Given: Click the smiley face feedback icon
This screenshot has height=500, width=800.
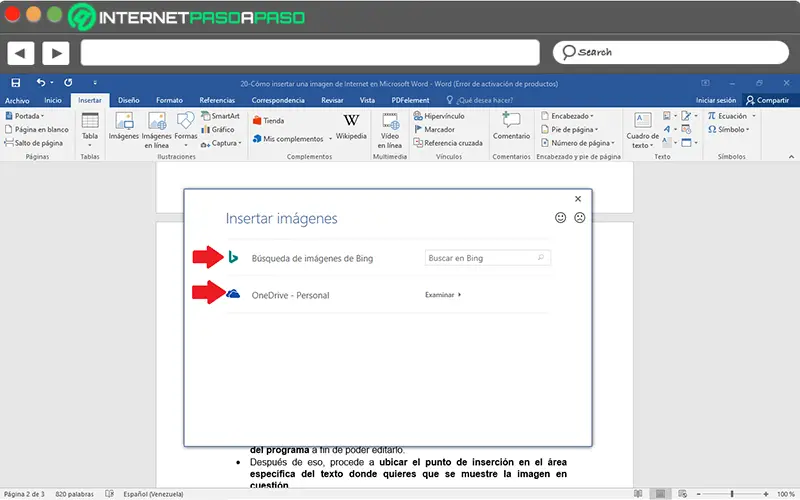Looking at the screenshot, I should [560, 218].
